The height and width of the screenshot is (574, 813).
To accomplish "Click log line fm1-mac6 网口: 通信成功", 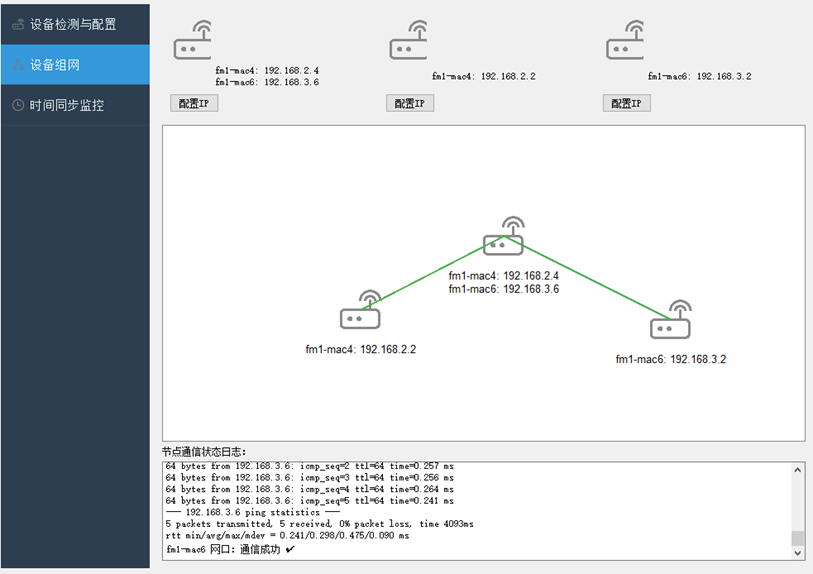I will [230, 549].
